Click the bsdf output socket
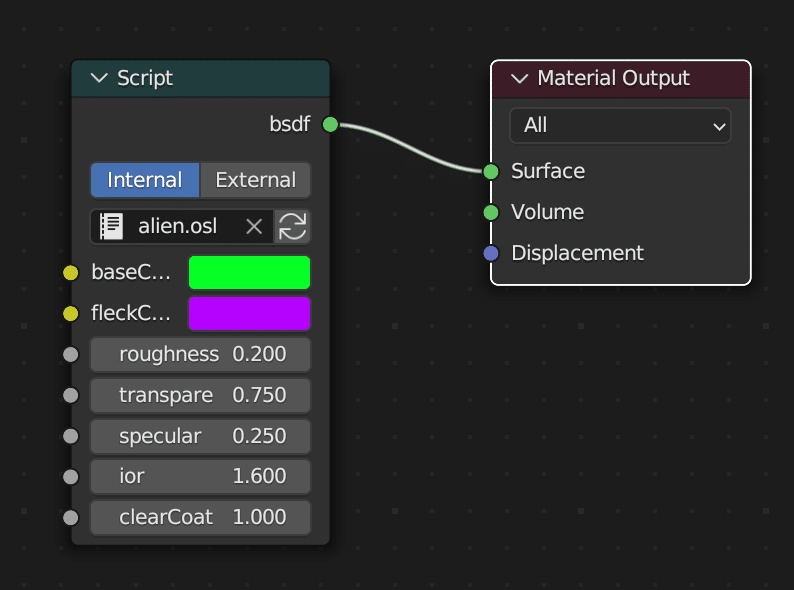This screenshot has height=590, width=794. point(330,125)
